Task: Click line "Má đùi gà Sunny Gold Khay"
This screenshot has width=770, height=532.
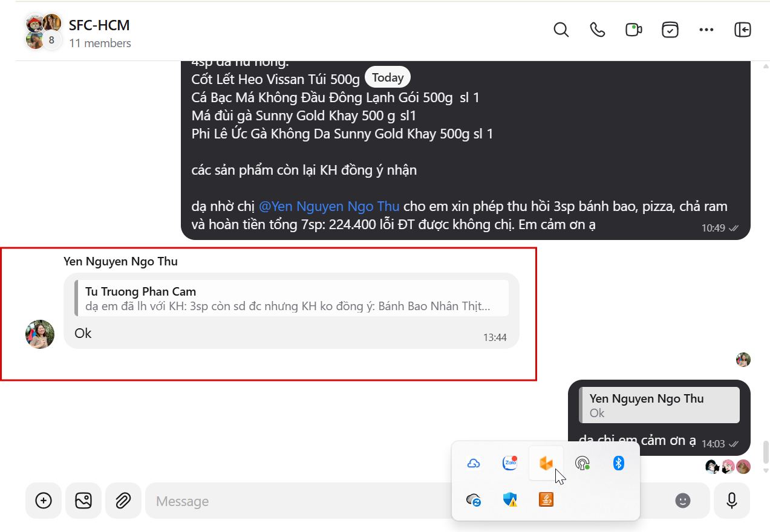Action: [x=304, y=115]
